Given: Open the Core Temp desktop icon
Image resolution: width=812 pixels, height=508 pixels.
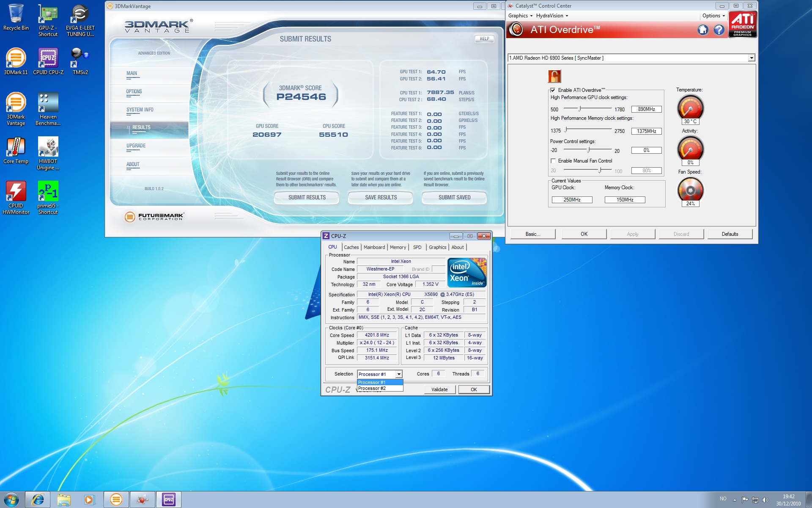Looking at the screenshot, I should click(16, 150).
